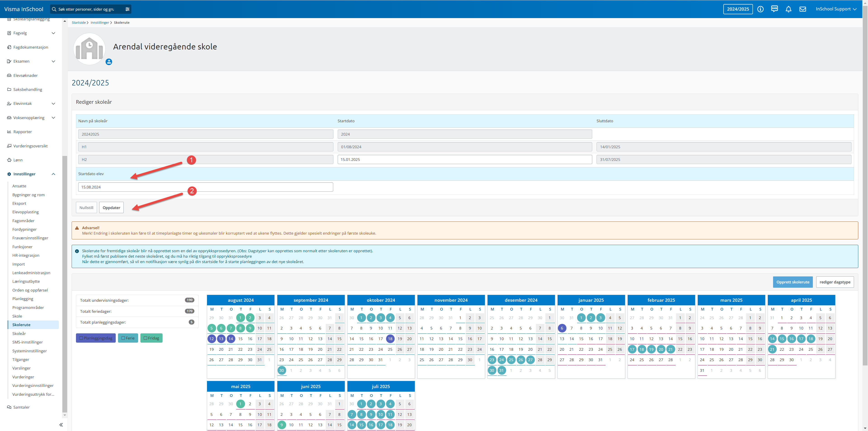Click the Startdato elev date field
Image resolution: width=868 pixels, height=431 pixels.
pos(205,187)
